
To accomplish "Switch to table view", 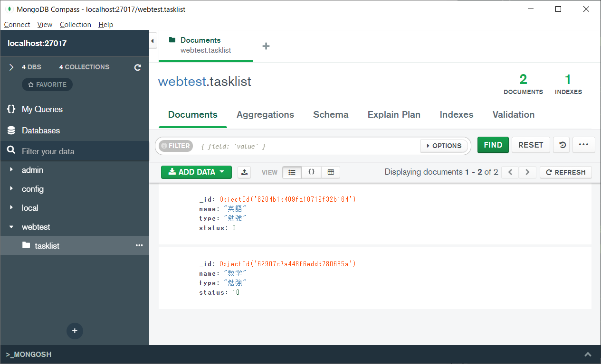I will pos(331,172).
